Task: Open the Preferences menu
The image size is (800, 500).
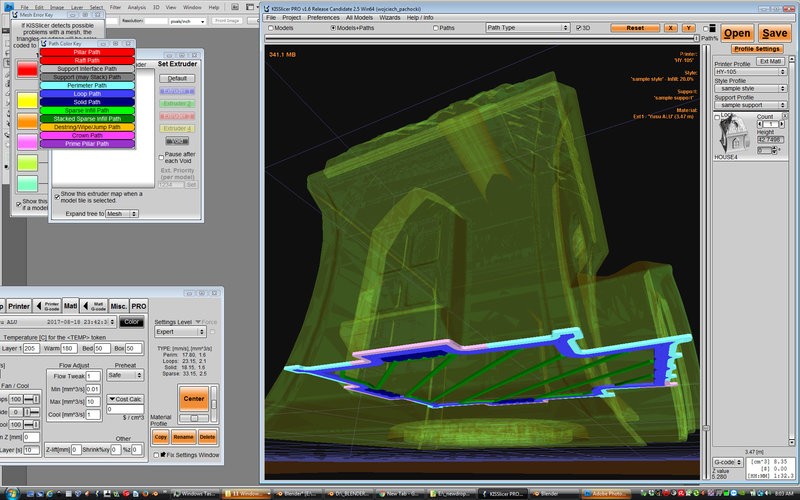Action: click(x=323, y=17)
